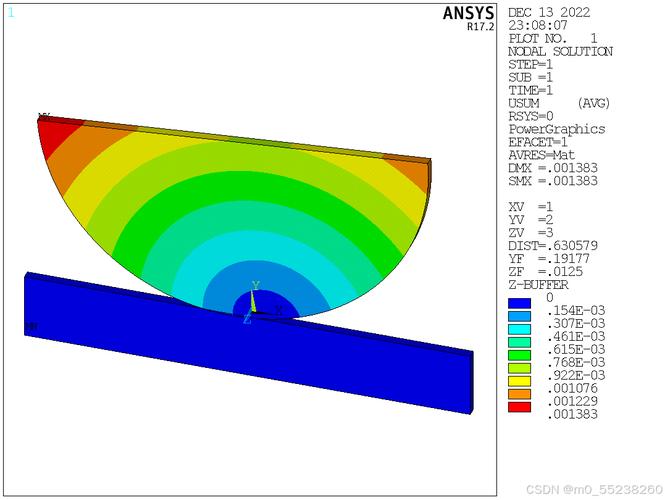Click the window number 1 label
Viewport: 665px width, 500px height.
[11, 13]
